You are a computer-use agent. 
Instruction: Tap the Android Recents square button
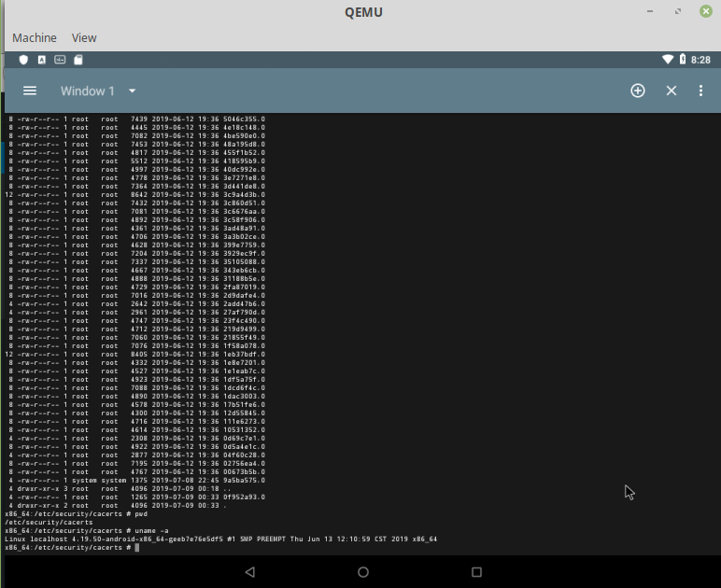tap(477, 572)
